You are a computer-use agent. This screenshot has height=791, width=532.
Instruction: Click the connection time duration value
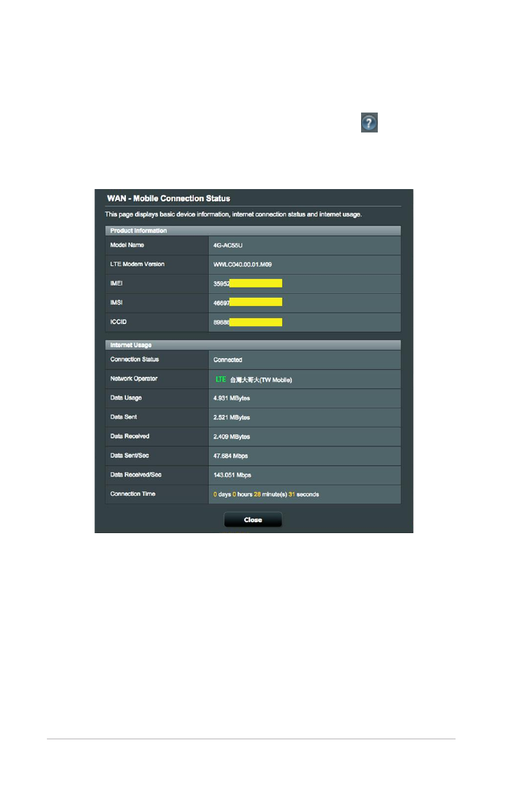point(266,495)
